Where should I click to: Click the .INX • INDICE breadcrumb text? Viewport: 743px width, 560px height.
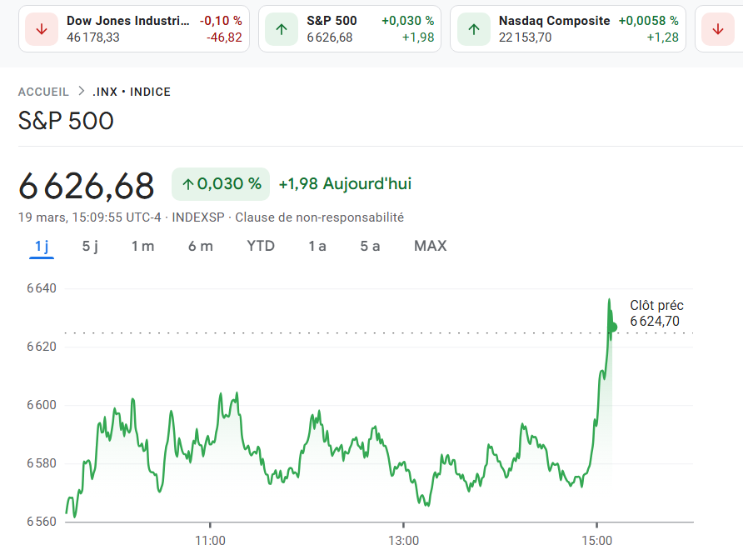(x=132, y=92)
